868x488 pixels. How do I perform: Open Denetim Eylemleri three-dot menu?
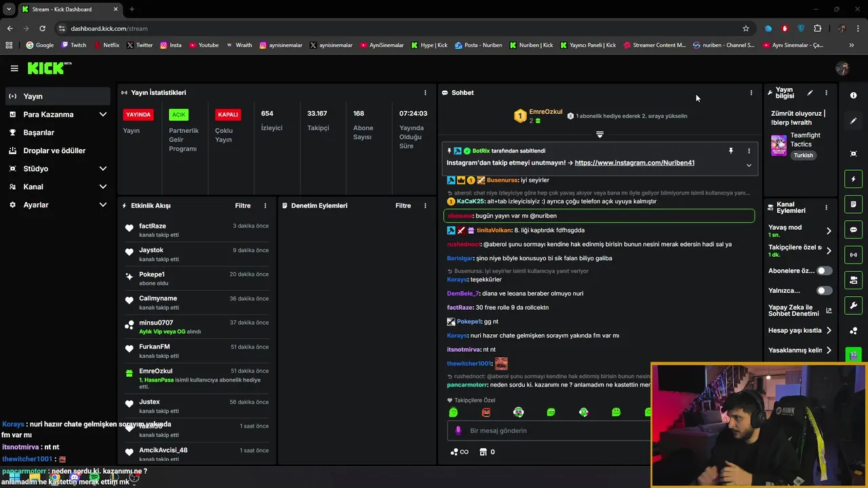(425, 205)
